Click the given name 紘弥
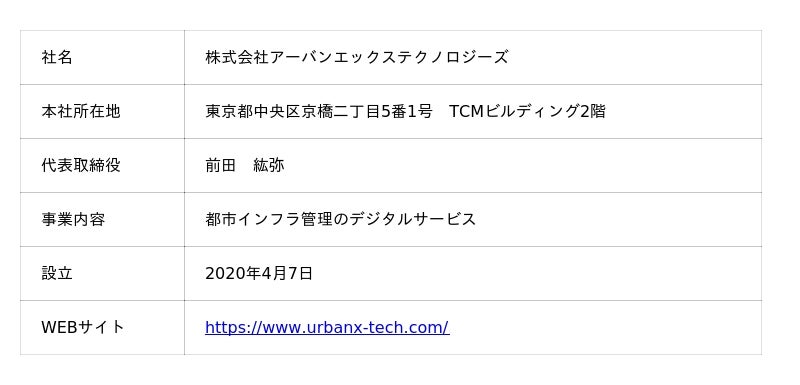The image size is (800, 385). pos(268,165)
